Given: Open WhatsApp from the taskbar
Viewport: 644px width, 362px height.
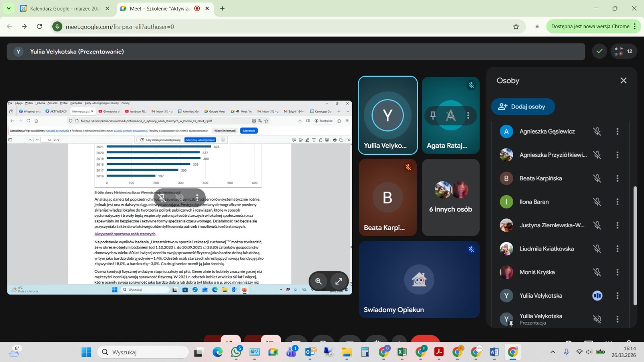Looking at the screenshot, I should [236, 352].
